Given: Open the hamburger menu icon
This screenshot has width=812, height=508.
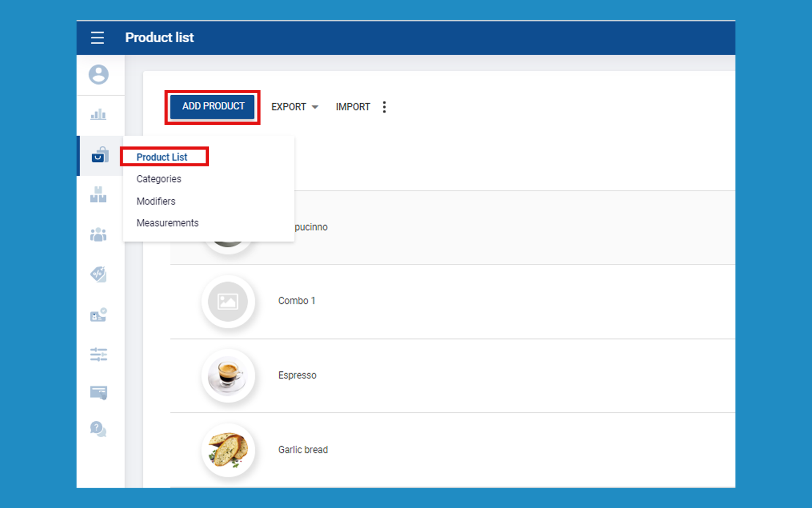Looking at the screenshot, I should 97,38.
